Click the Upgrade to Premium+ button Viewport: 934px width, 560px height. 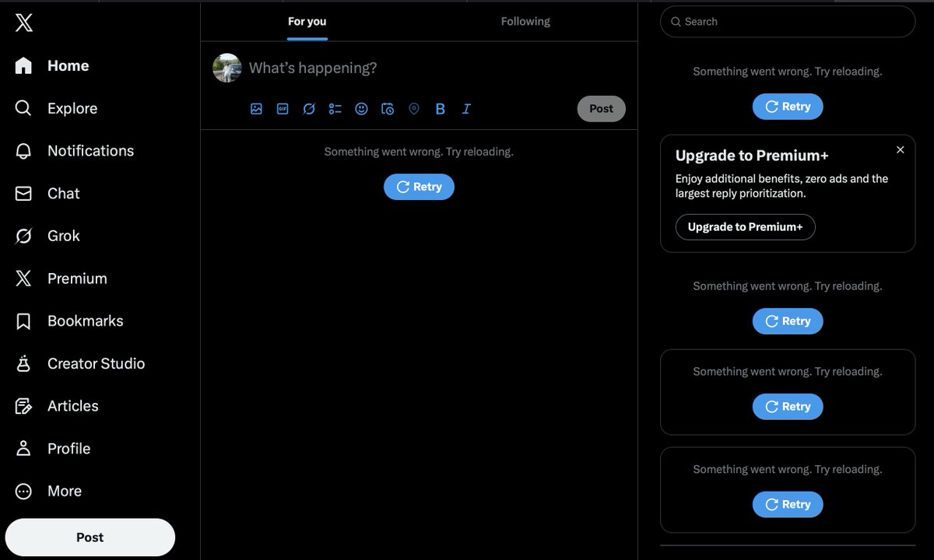point(746,227)
